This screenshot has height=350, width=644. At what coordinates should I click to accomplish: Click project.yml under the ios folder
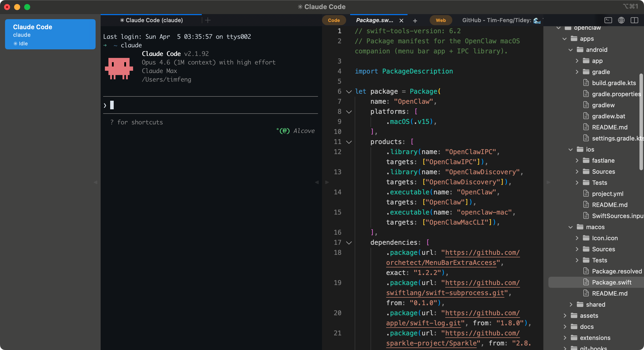click(x=606, y=193)
